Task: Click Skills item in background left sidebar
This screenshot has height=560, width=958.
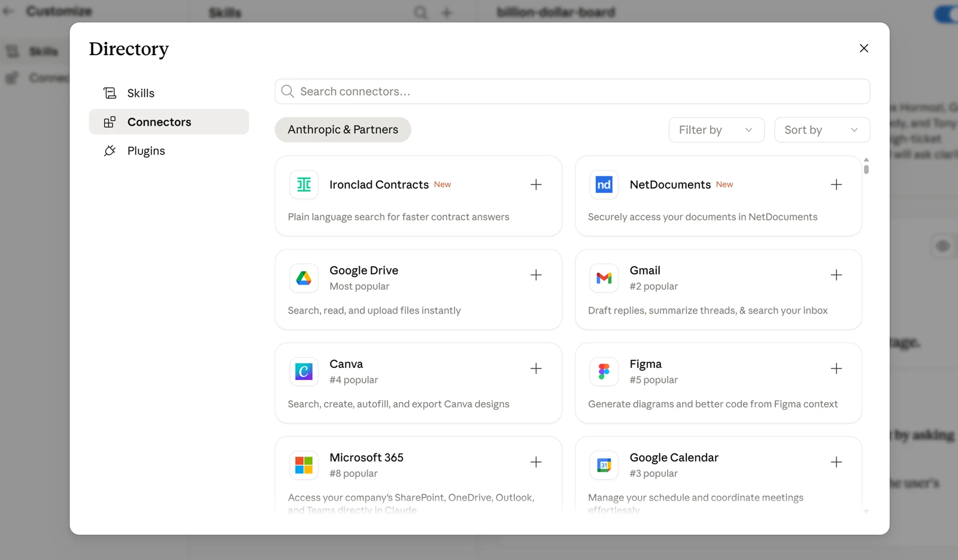Action: coord(34,51)
